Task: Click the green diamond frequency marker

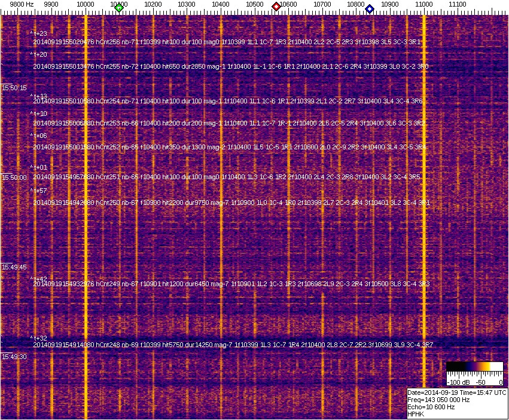Action: tap(119, 8)
